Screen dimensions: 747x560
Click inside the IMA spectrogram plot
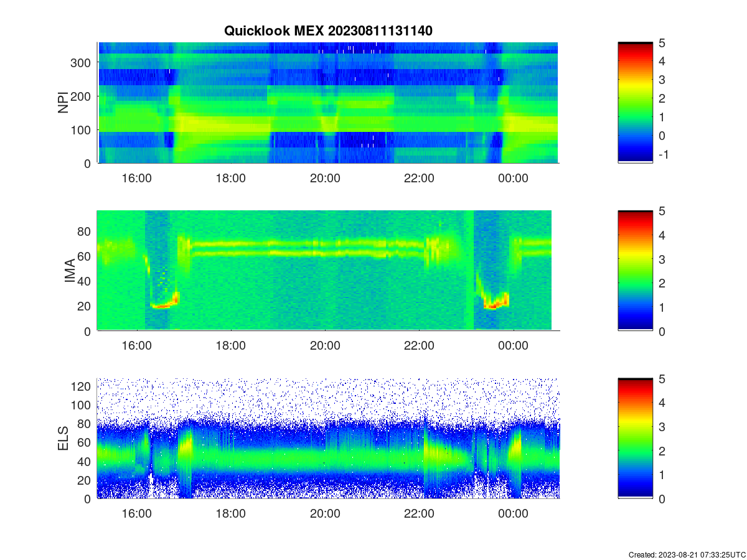(324, 271)
